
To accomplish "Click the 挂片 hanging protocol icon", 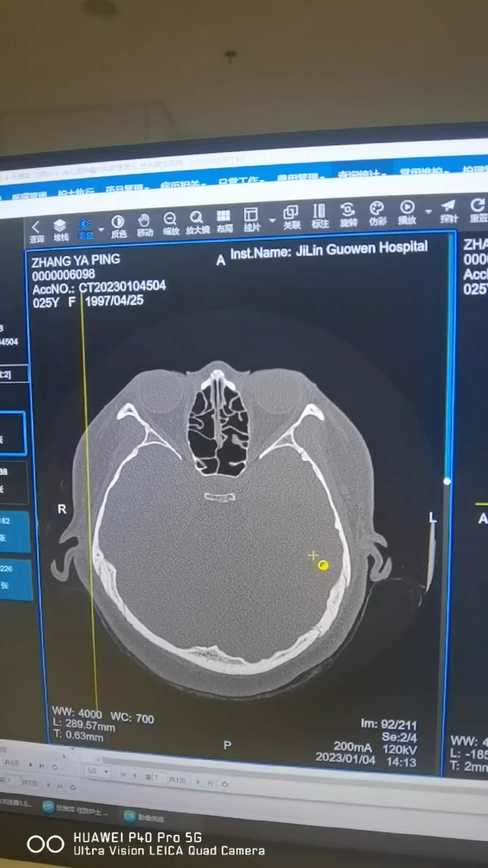I will click(251, 220).
